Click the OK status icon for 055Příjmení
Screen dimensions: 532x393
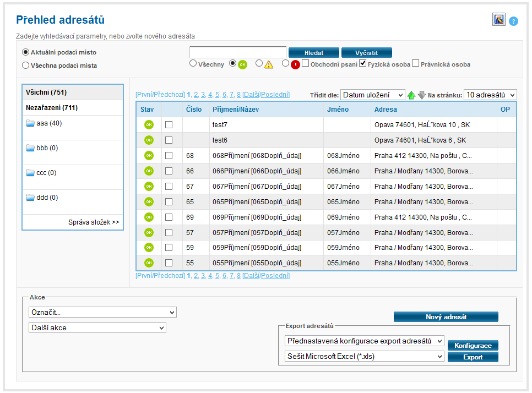tap(149, 263)
